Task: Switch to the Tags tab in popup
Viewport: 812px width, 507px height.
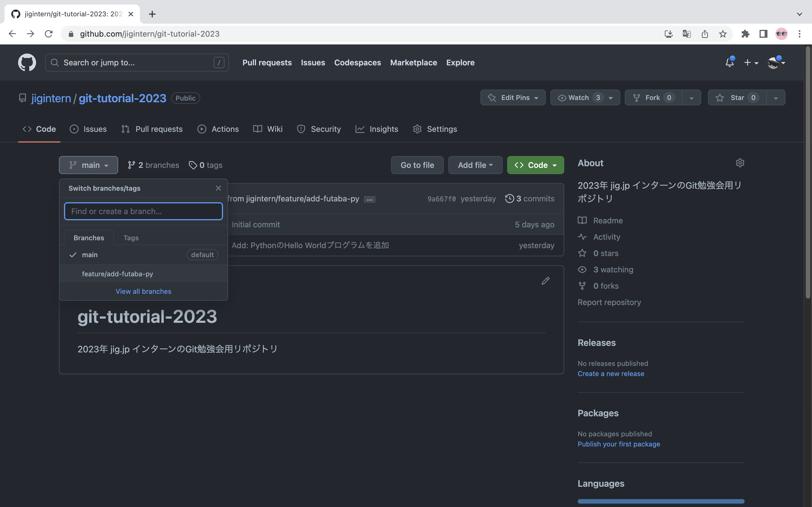Action: click(131, 238)
